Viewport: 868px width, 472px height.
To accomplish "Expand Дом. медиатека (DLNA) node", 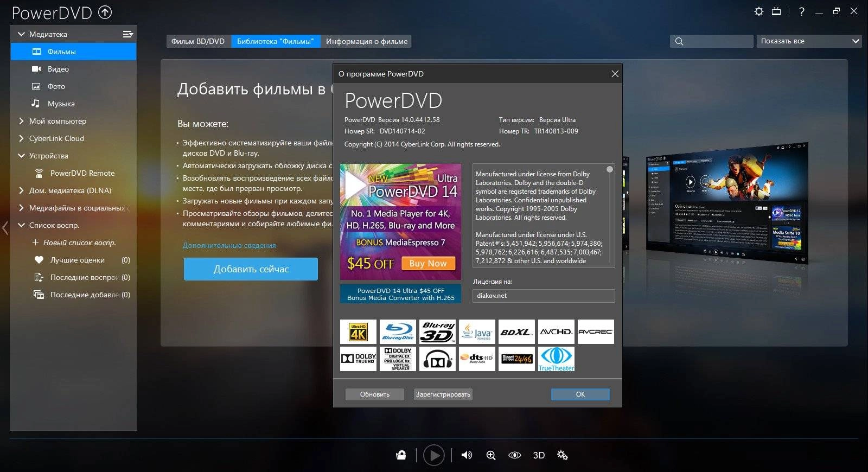I will [22, 190].
